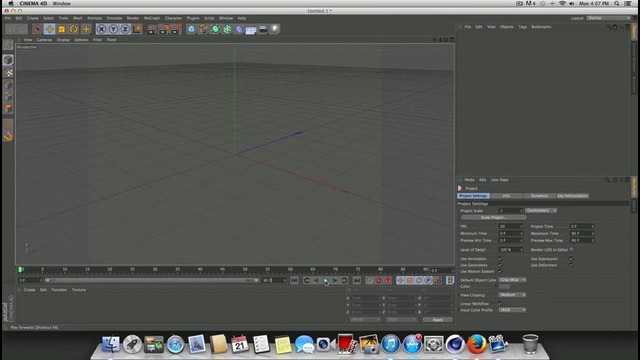Toggle the X axis lock
The width and height of the screenshot is (640, 360).
click(x=101, y=29)
